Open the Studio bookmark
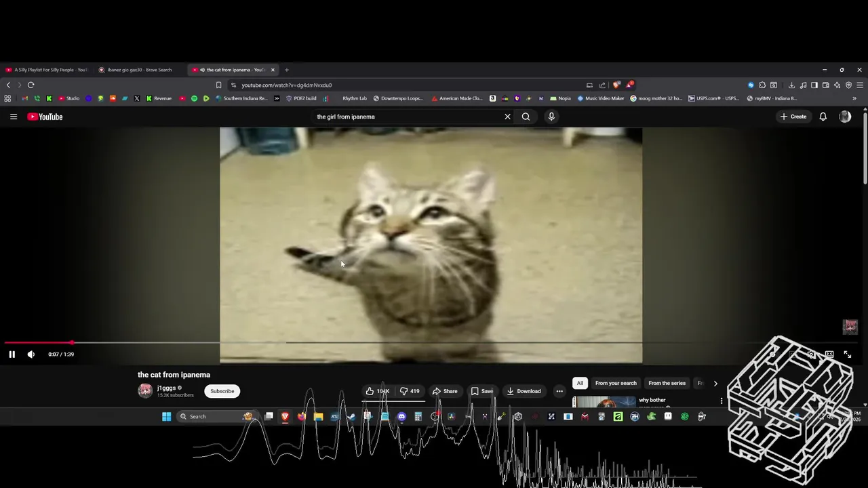This screenshot has width=868, height=488. point(68,98)
